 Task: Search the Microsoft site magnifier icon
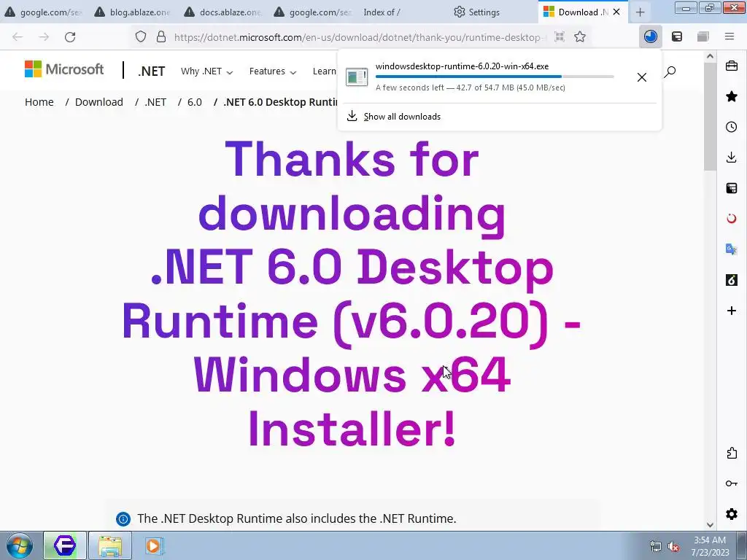670,72
